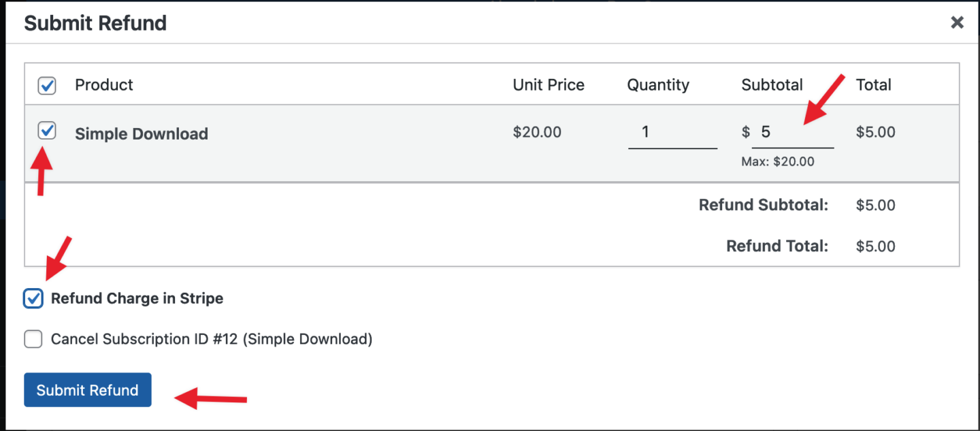The image size is (980, 431).
Task: Uncheck the Simple Download product row
Action: tap(46, 130)
